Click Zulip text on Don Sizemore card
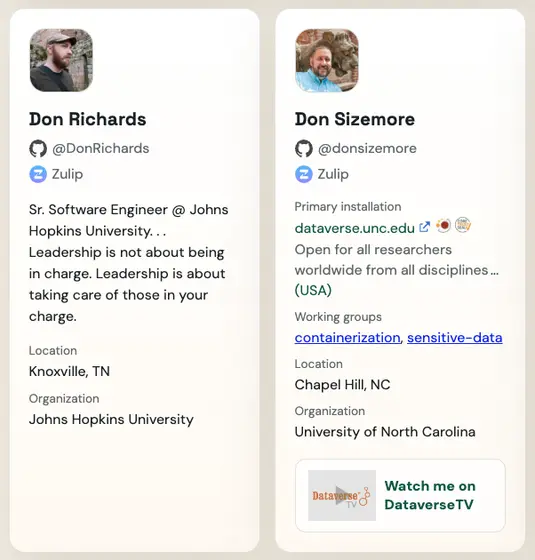 (x=333, y=174)
